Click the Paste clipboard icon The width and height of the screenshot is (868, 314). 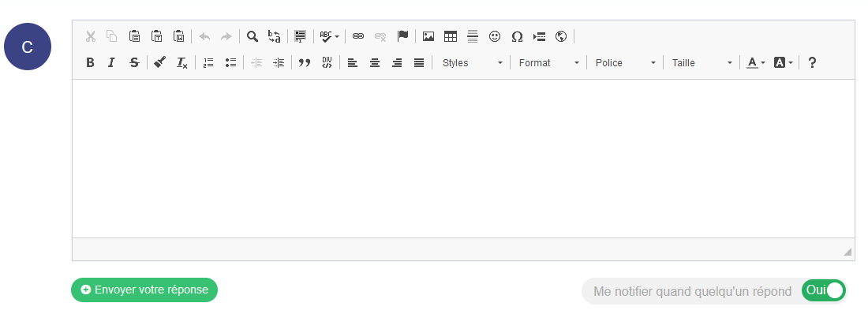[134, 36]
